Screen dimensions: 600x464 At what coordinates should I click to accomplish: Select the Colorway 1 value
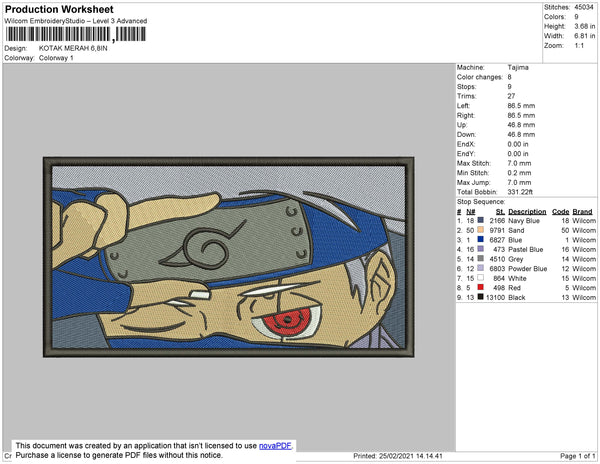pos(56,58)
